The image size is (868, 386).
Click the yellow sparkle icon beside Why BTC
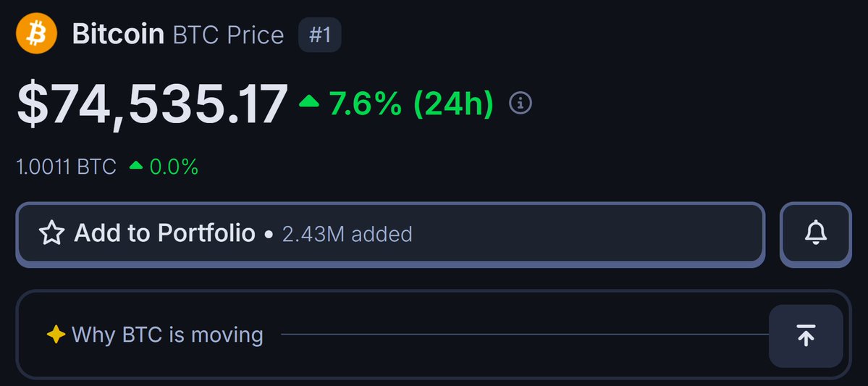click(x=56, y=335)
